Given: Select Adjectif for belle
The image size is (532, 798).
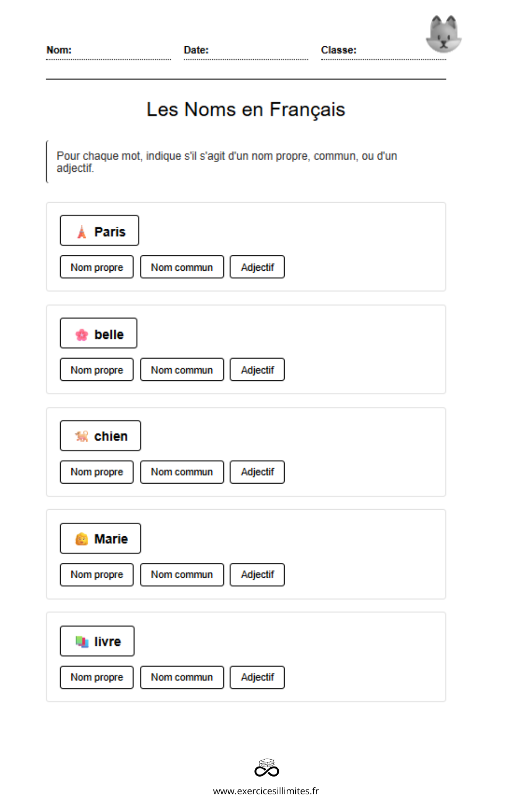Looking at the screenshot, I should pos(257,370).
